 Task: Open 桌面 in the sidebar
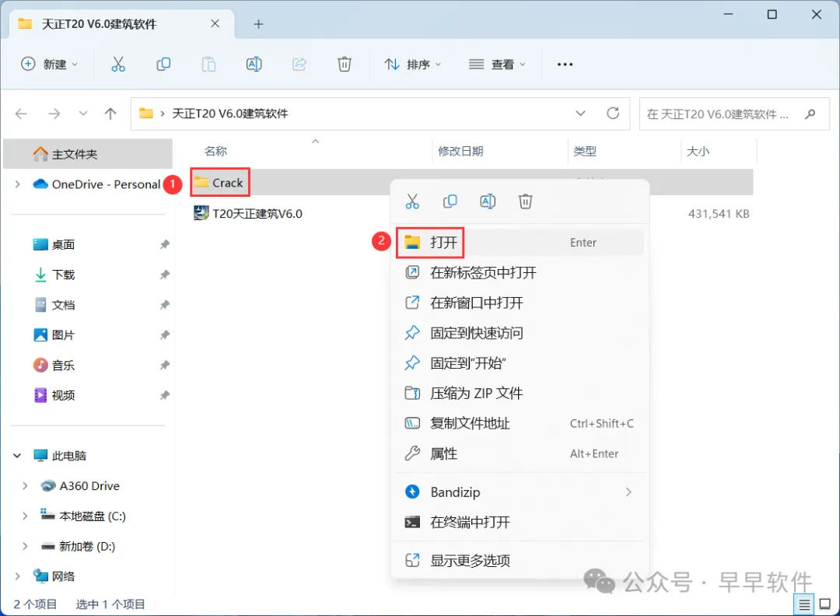(x=63, y=245)
